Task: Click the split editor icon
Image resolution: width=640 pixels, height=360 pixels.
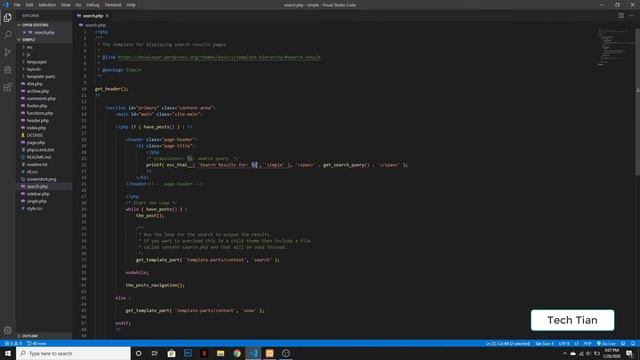Action: 621,16
